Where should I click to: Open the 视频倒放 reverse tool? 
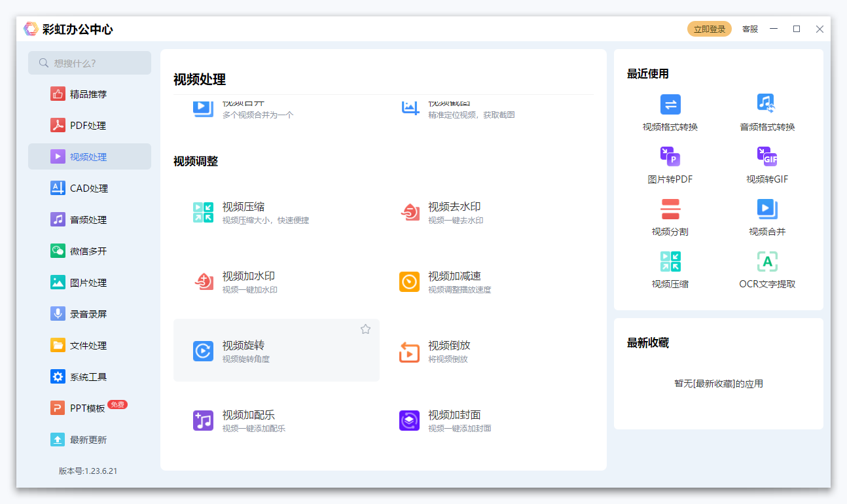click(482, 351)
